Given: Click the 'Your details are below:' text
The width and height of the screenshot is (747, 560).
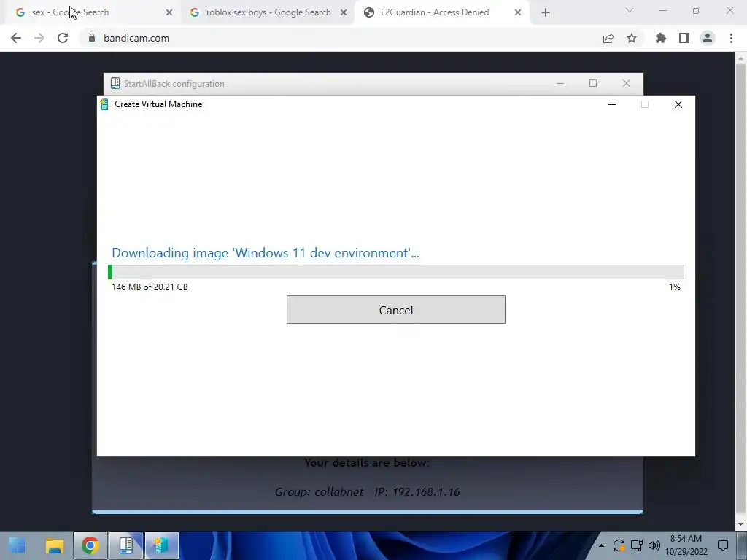Looking at the screenshot, I should coord(367,463).
